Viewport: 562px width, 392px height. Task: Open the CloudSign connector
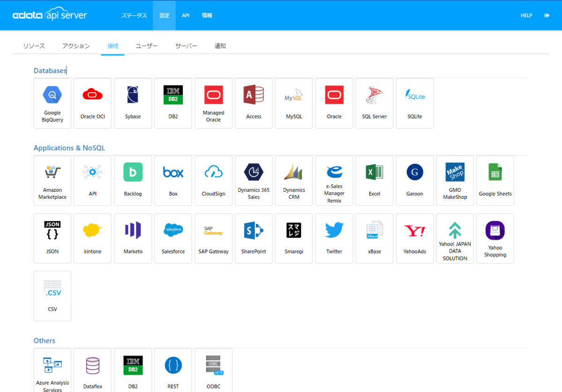(x=214, y=181)
